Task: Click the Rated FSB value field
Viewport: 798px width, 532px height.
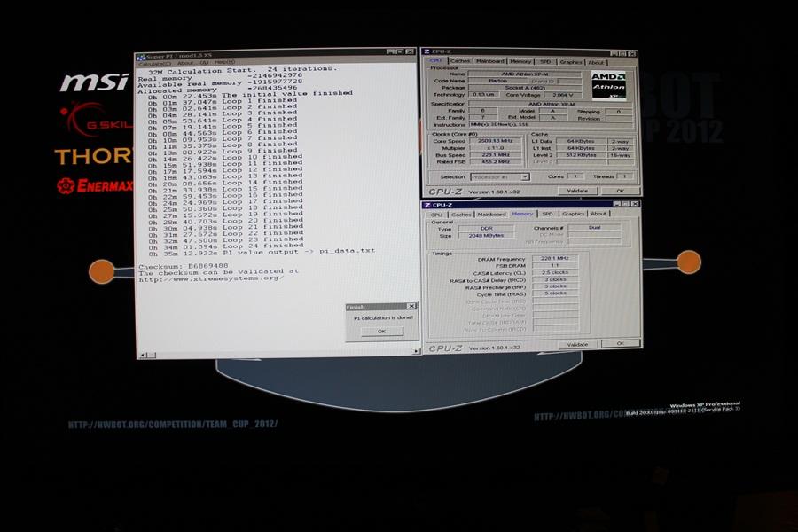Action: pyautogui.click(x=495, y=162)
